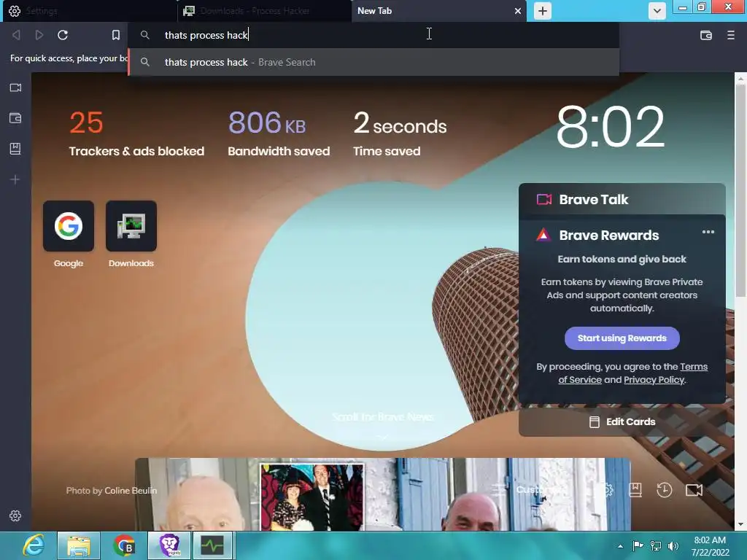Add an item to the sidebar
The height and width of the screenshot is (560, 747).
coord(15,179)
